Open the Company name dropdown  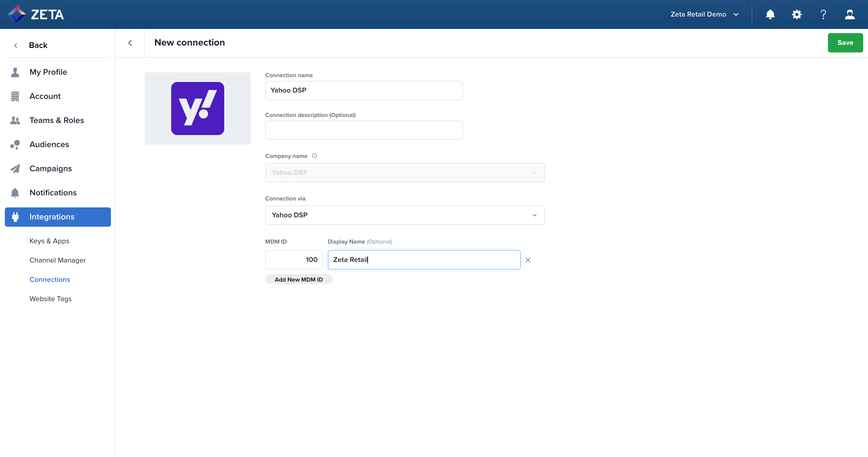tap(405, 172)
